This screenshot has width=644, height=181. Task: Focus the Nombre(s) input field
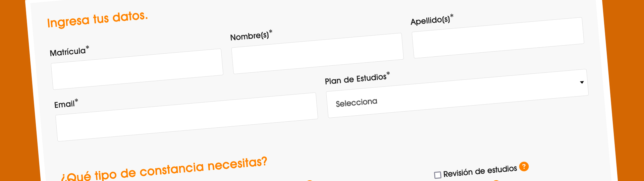click(x=317, y=53)
